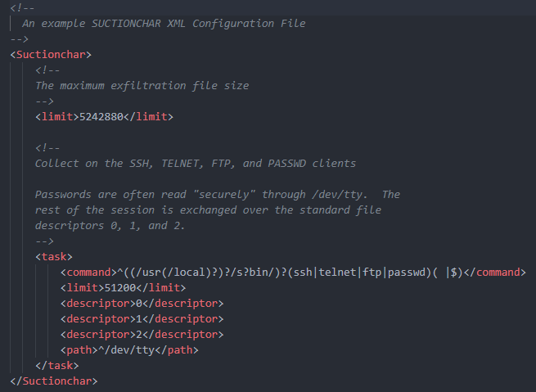The width and height of the screenshot is (536, 392).
Task: Click the comment 'An example SUCTIONCHAR XML Configuration File'
Action: click(164, 24)
